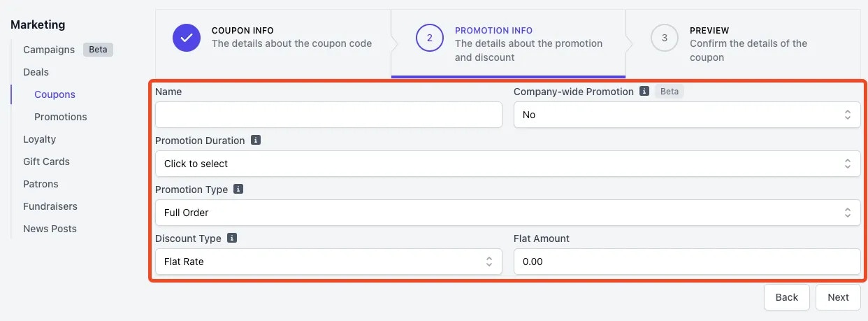Click the step 2 circle icon
Viewport: 868px width, 321px height.
[x=430, y=38]
